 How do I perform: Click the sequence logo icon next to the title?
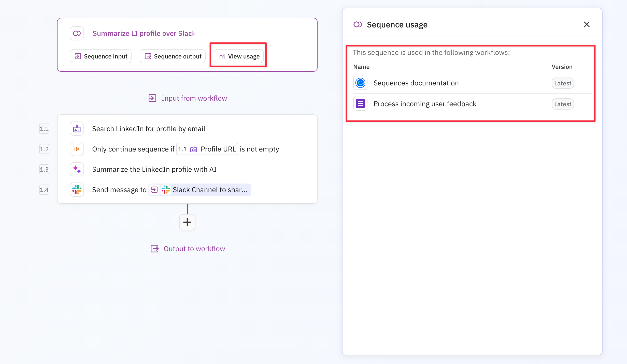pos(77,33)
